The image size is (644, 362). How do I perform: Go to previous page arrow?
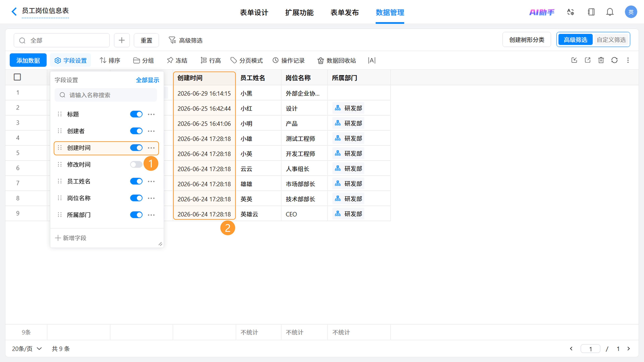tap(571, 349)
